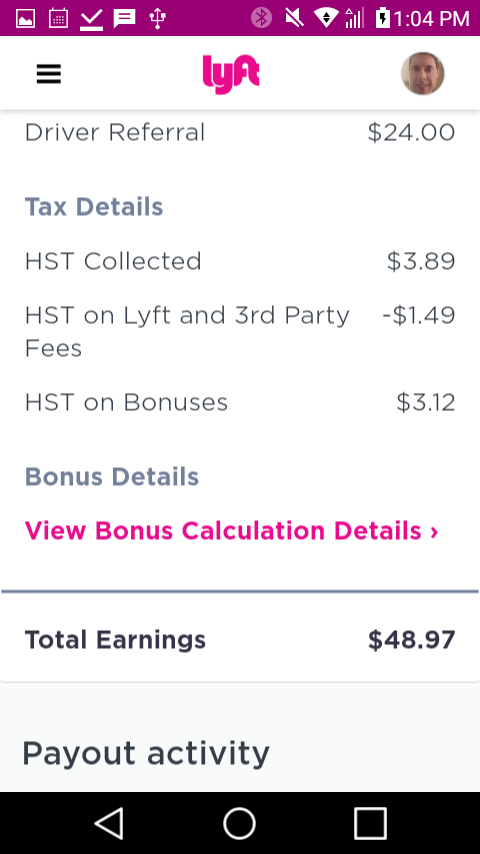Viewport: 480px width, 854px height.
Task: Open View Bonus Calculation Details link
Action: point(232,530)
